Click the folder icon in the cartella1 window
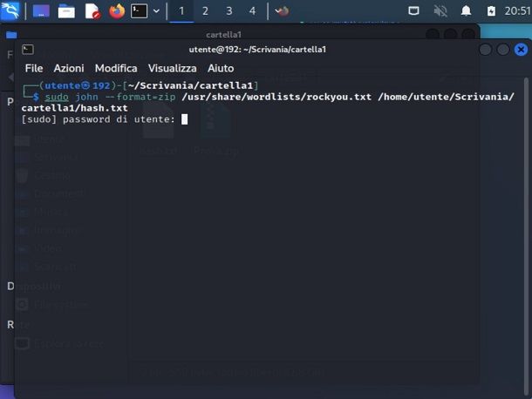 tap(11, 35)
